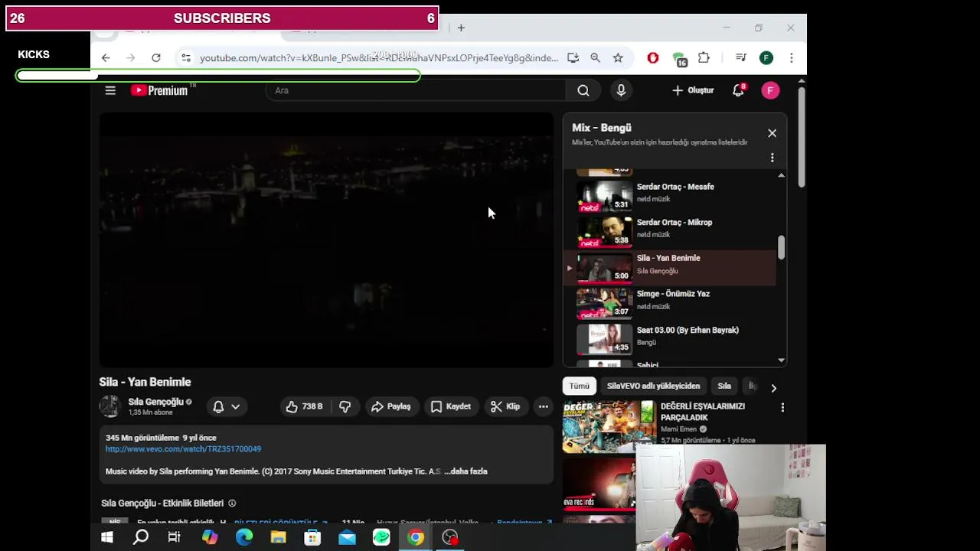The width and height of the screenshot is (980, 551).
Task: Open Task View on taskbar
Action: click(x=175, y=537)
